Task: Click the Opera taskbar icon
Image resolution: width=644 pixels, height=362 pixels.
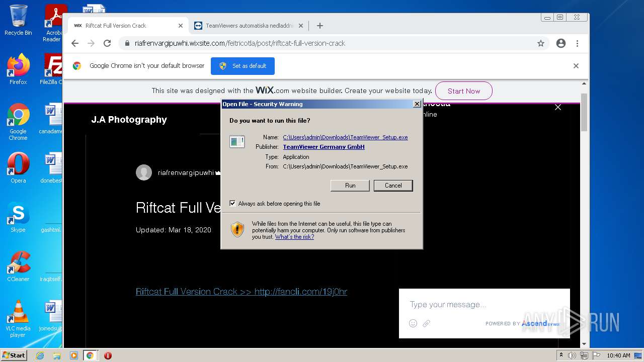Action: click(x=108, y=355)
